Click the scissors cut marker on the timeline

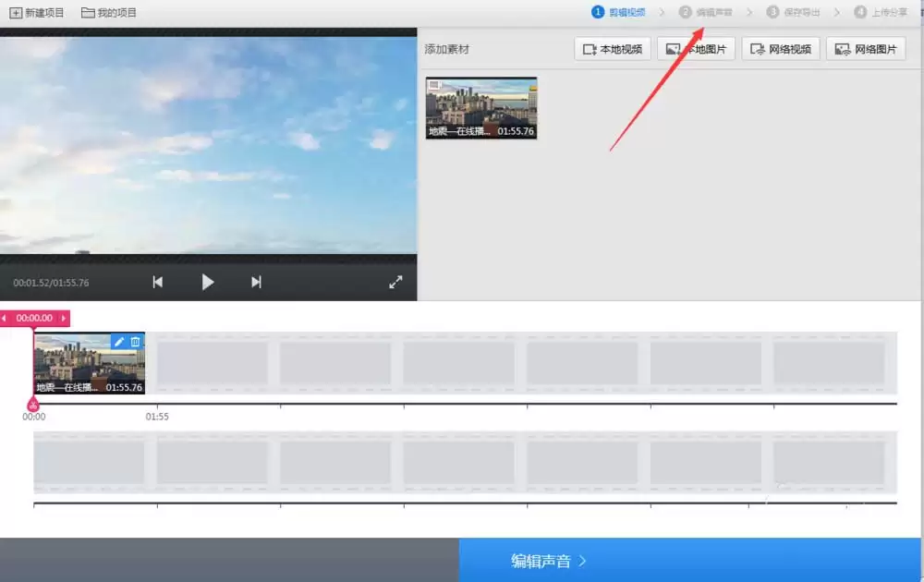(33, 405)
